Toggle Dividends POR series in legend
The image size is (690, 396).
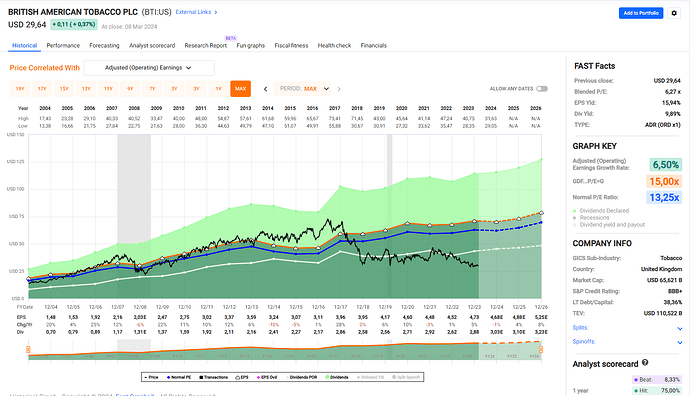pyautogui.click(x=301, y=377)
